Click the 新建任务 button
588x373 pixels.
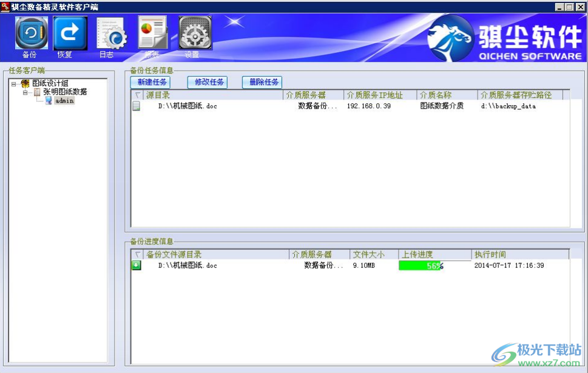pyautogui.click(x=150, y=81)
